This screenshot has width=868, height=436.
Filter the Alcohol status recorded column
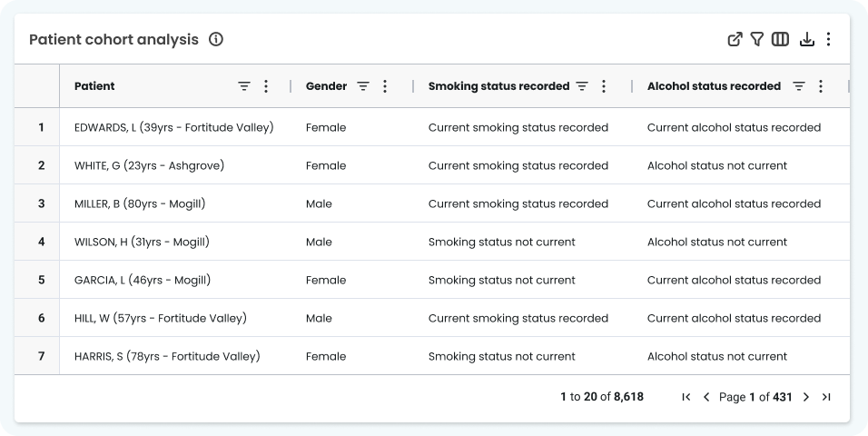799,86
